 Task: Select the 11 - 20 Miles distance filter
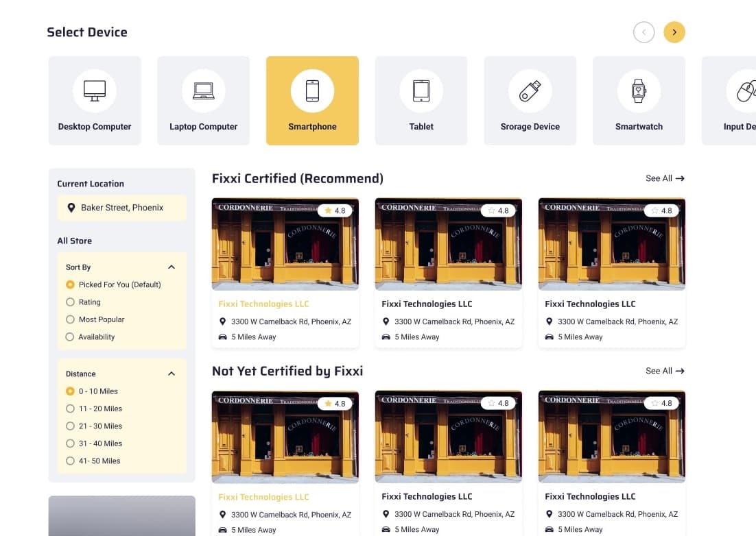[70, 409]
